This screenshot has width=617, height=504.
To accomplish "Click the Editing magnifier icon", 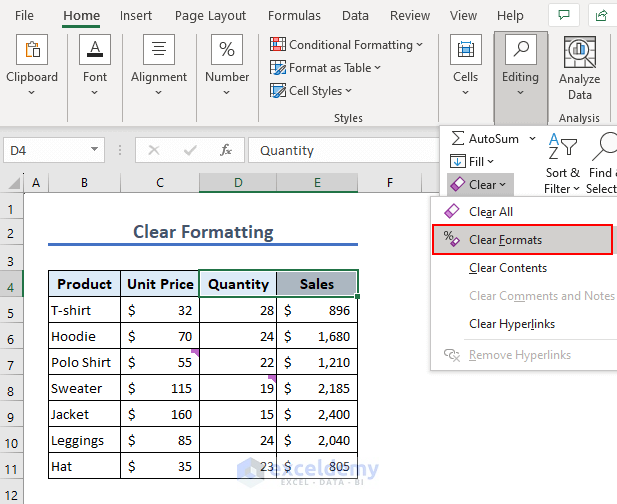I will (x=521, y=50).
